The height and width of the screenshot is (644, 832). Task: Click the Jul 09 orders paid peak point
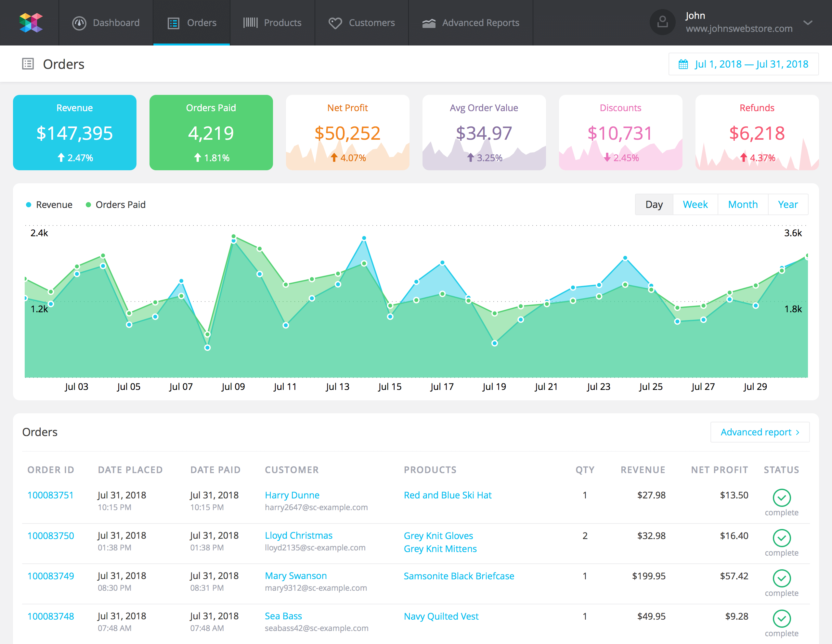(234, 237)
